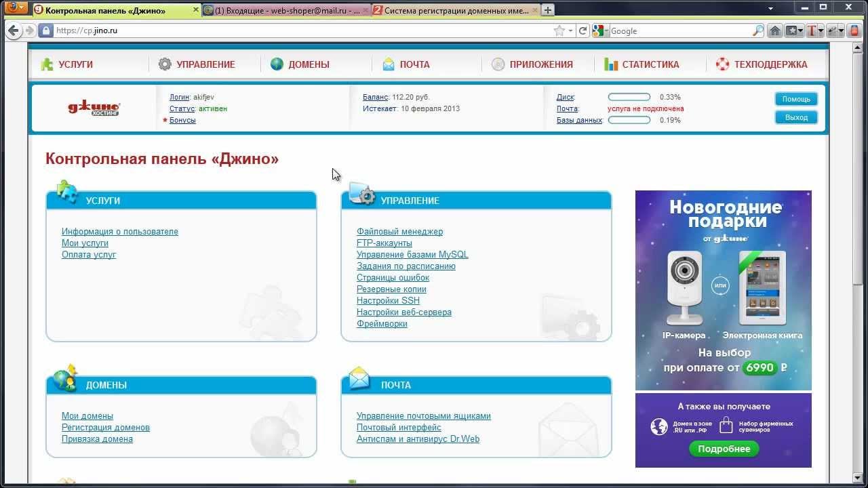Click the Джино хостинг logo
This screenshot has height=488, width=868.
tap(94, 108)
